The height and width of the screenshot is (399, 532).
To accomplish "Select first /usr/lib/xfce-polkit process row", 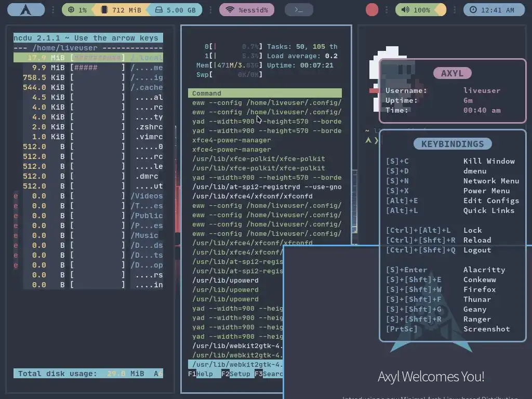I will coord(264,158).
